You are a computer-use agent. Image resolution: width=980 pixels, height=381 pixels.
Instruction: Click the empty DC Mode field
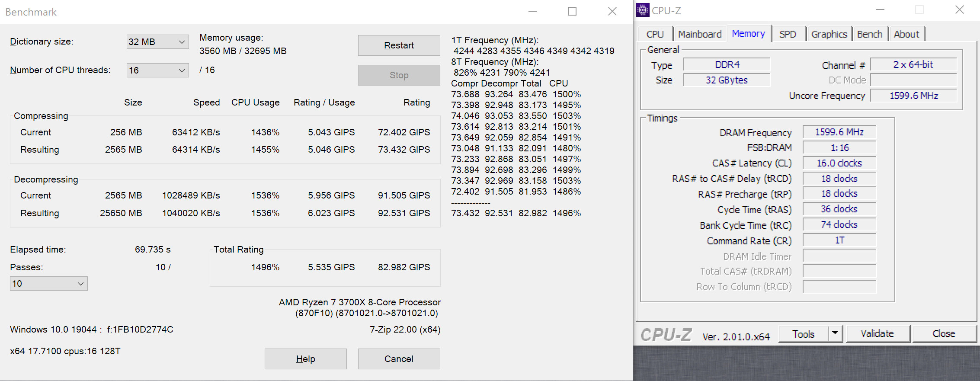click(913, 80)
